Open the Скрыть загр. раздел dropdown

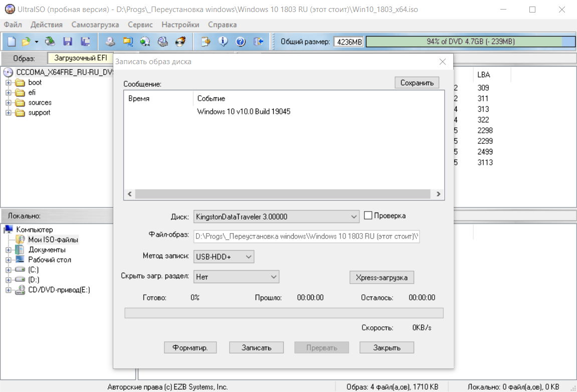(236, 277)
